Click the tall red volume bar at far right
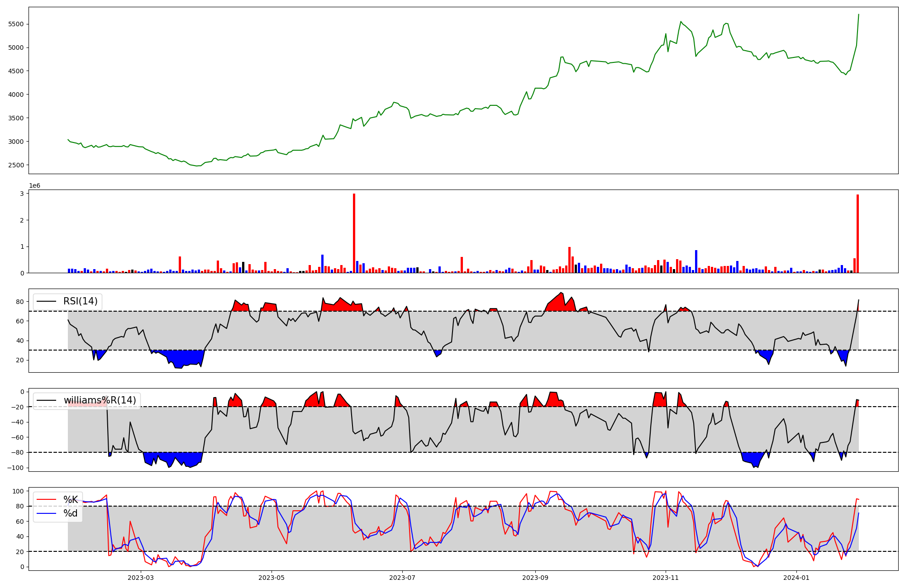905x588 pixels. (x=857, y=233)
